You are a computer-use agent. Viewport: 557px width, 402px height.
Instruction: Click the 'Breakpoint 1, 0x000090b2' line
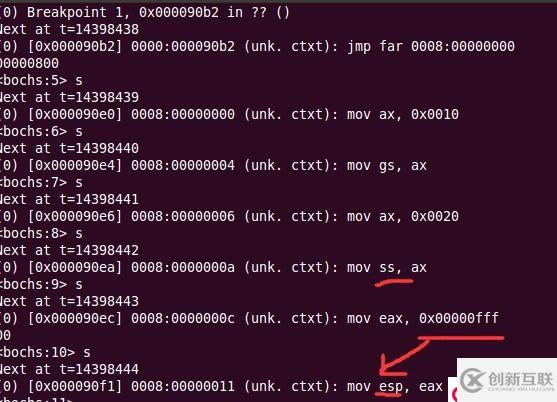[144, 12]
